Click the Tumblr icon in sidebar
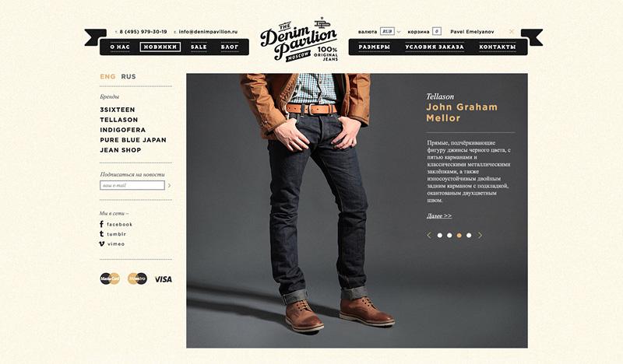The height and width of the screenshot is (364, 623). click(x=102, y=234)
